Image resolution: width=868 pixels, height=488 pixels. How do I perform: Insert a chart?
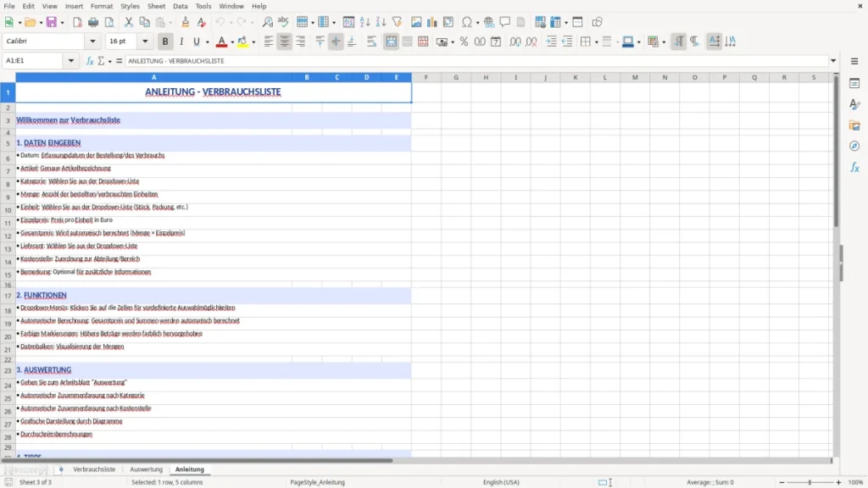(x=432, y=22)
